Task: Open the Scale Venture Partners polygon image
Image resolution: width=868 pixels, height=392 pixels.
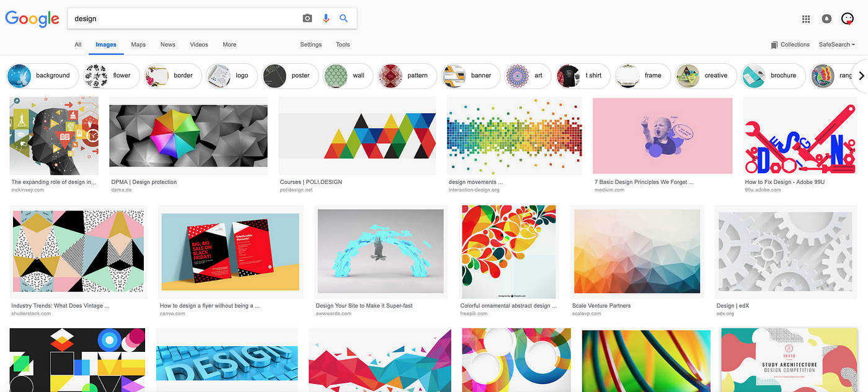Action: click(637, 251)
